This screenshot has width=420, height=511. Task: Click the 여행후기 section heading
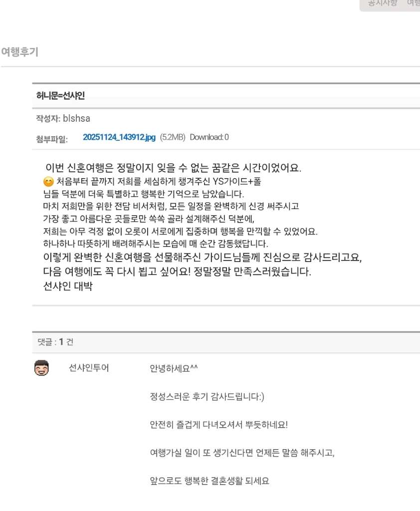19,51
